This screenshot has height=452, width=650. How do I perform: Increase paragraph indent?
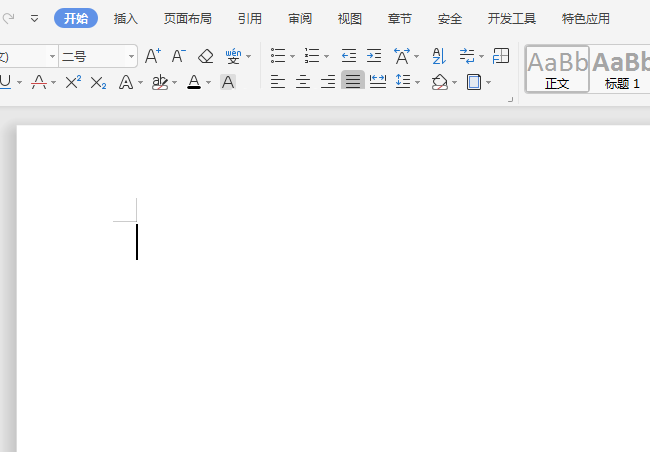pos(374,56)
